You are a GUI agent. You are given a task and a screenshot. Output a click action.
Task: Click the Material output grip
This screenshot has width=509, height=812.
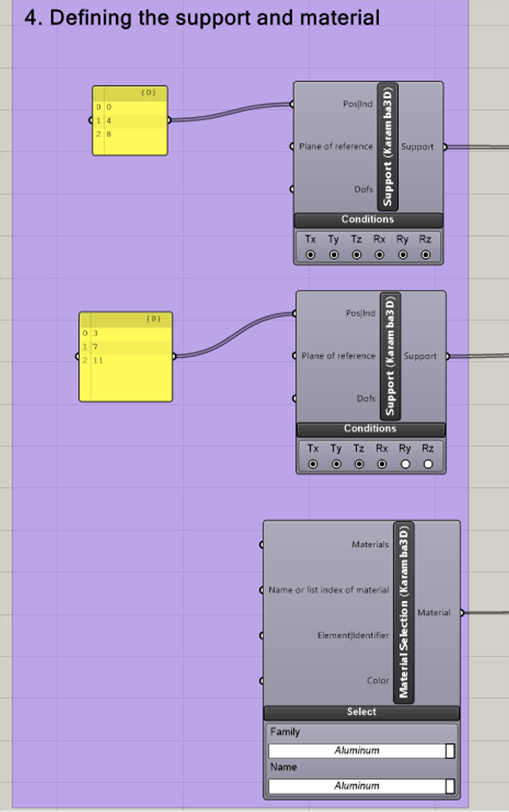pos(462,613)
